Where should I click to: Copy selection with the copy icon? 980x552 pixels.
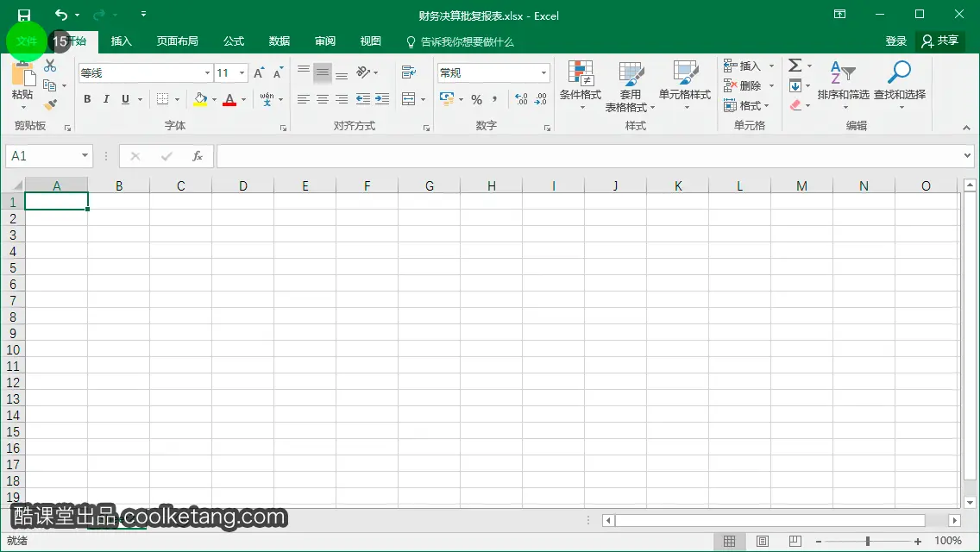click(x=50, y=85)
